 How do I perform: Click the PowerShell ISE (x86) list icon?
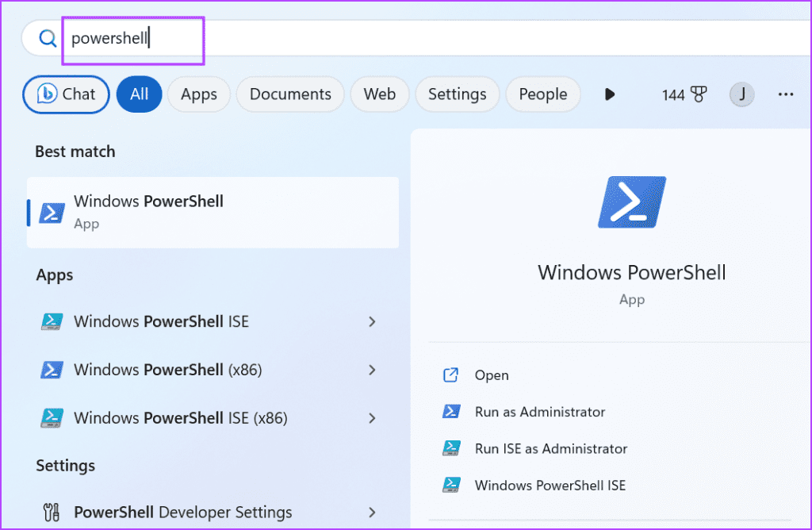(x=52, y=418)
